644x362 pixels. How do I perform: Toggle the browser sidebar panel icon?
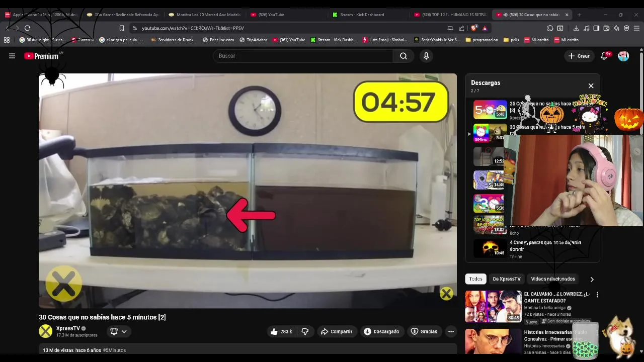point(596,28)
